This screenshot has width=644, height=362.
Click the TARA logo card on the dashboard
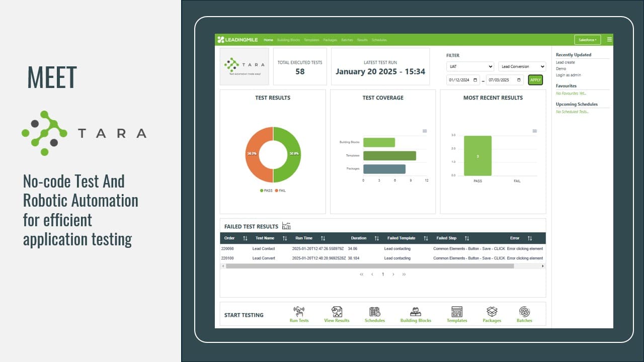point(245,66)
